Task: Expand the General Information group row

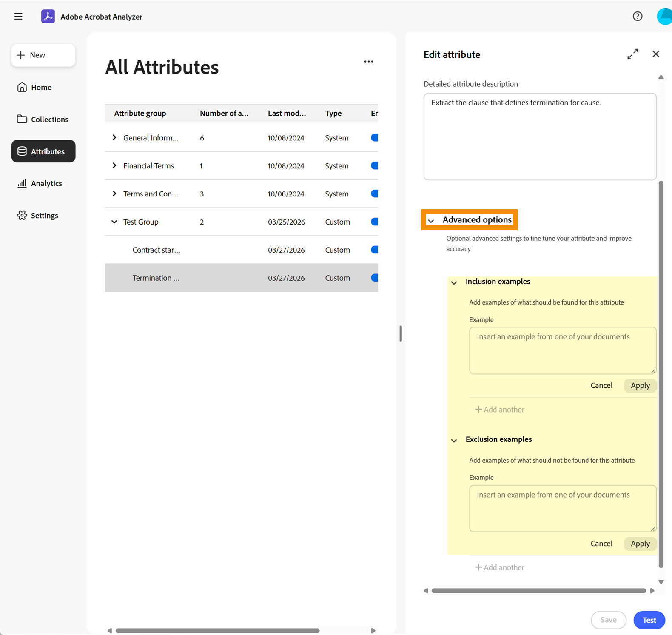Action: pos(114,137)
